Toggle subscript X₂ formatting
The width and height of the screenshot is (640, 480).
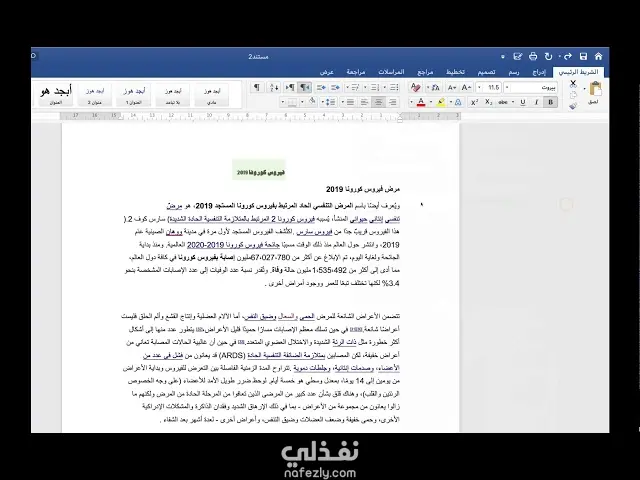coord(488,102)
